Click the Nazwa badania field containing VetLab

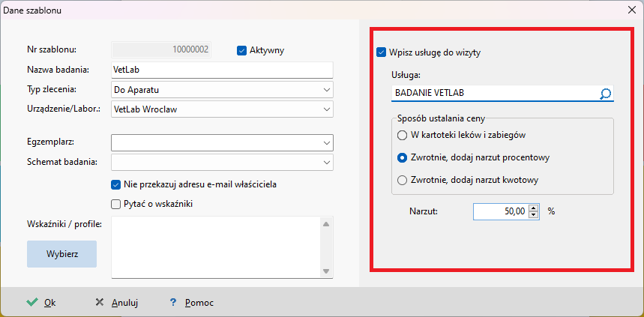click(x=222, y=70)
